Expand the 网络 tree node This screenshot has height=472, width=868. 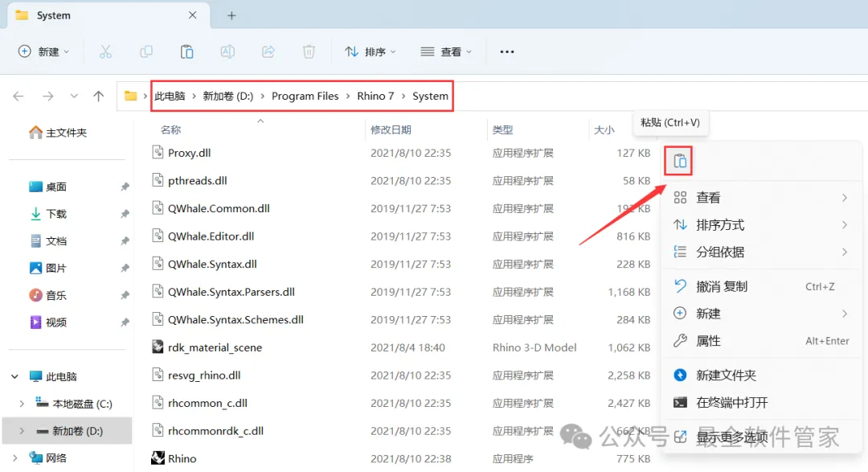tap(14, 458)
